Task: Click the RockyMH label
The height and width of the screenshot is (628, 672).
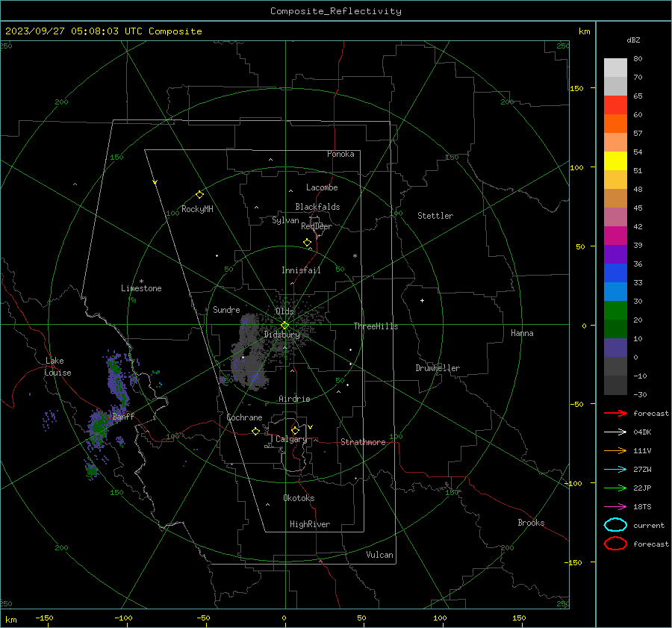Action: pyautogui.click(x=197, y=209)
